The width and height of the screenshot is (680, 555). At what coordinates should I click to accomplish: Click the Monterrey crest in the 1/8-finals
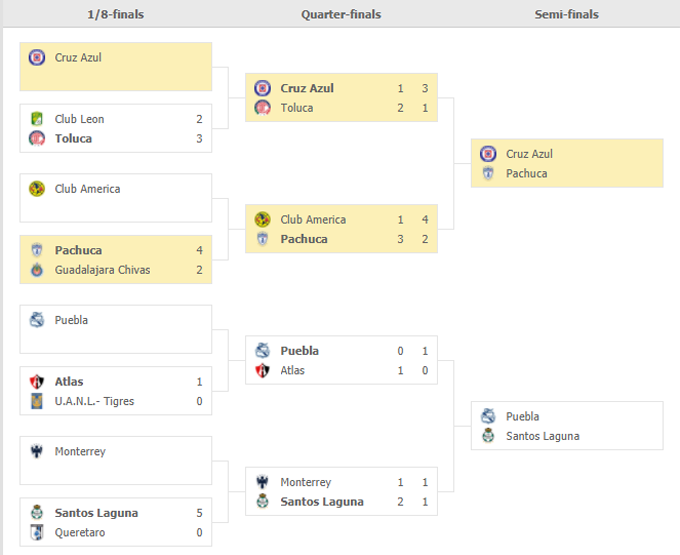(x=37, y=451)
